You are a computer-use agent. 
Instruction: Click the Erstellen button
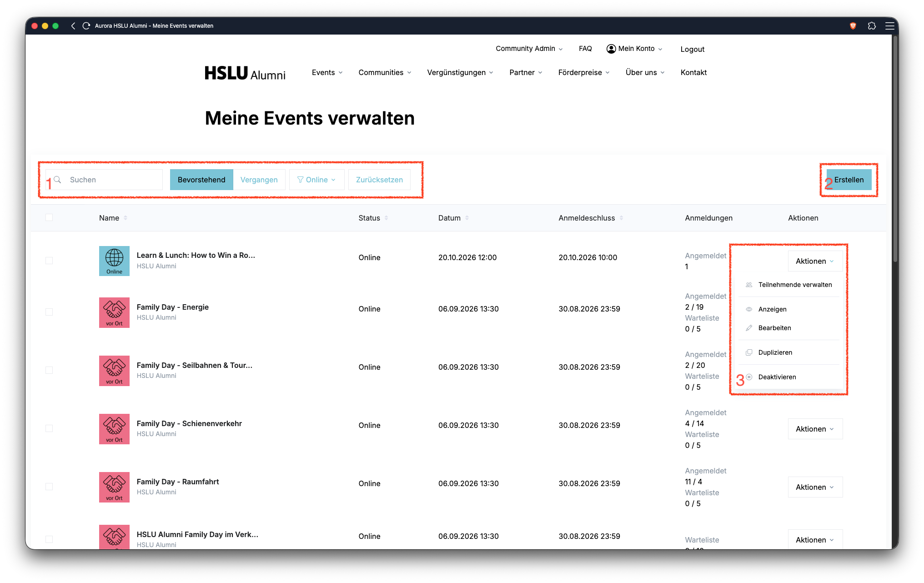849,180
